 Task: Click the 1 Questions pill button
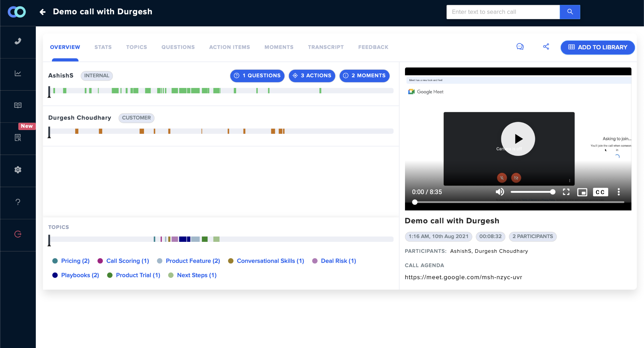tap(257, 76)
